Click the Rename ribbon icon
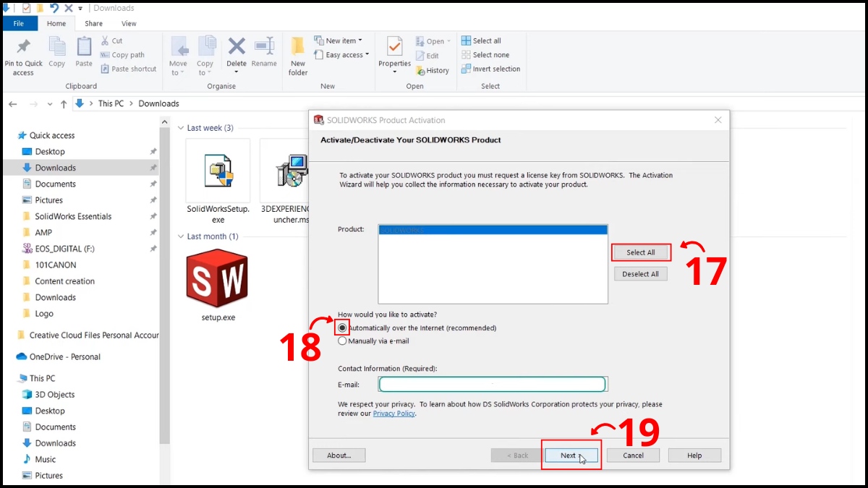The width and height of the screenshot is (868, 488). point(264,46)
